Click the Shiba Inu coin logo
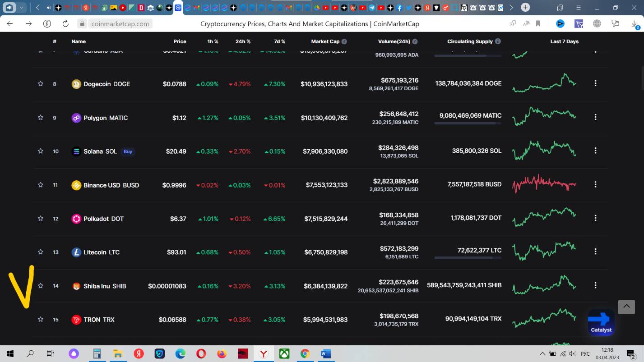Screen dimensions: 644x362 pyautogui.click(x=76, y=286)
